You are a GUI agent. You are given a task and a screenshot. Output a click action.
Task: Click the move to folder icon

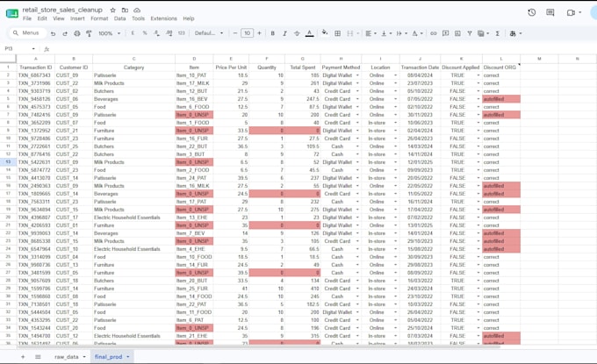point(125,11)
